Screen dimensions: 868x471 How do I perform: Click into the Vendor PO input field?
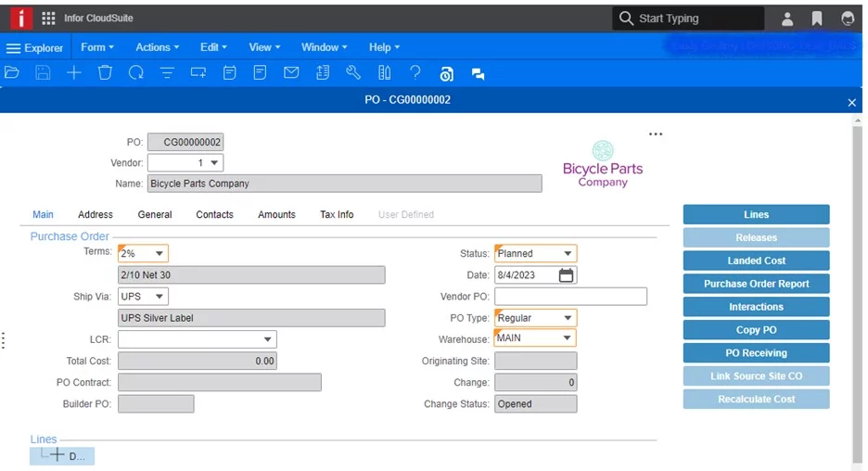570,297
